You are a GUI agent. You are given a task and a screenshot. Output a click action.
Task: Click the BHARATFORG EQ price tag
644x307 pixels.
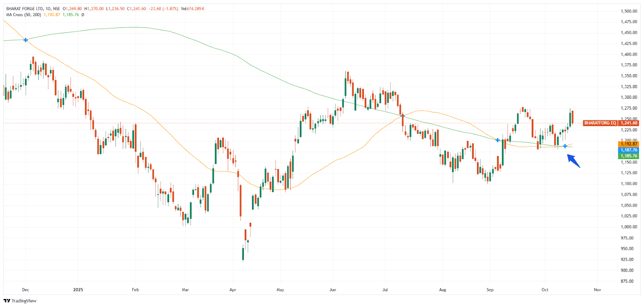(600, 123)
